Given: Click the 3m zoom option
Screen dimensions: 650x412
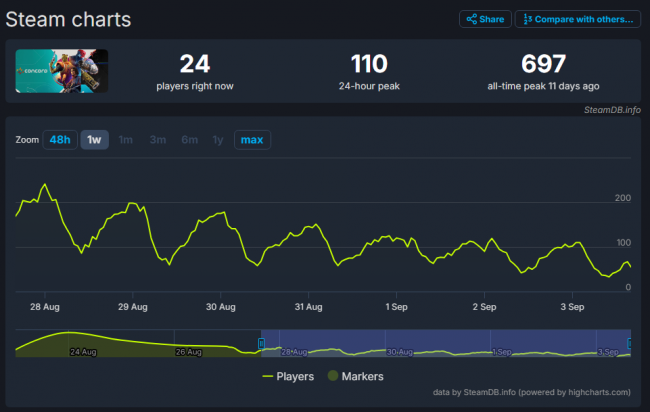Looking at the screenshot, I should pos(157,140).
